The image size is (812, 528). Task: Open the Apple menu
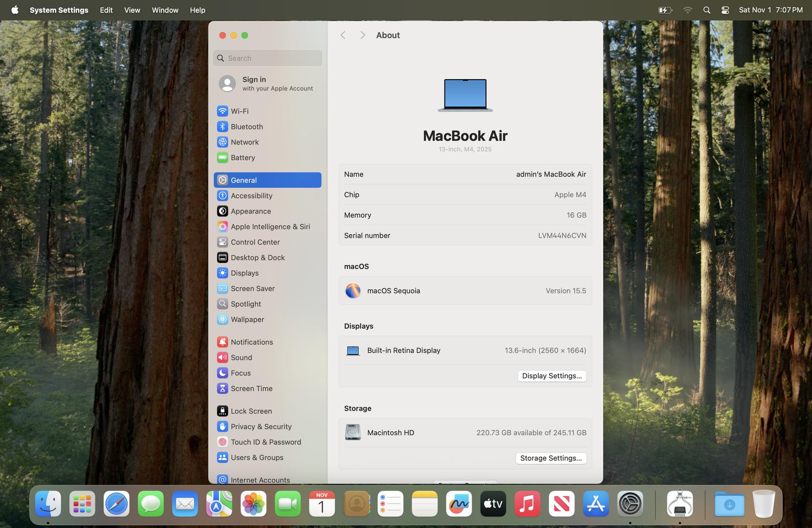[x=15, y=10]
